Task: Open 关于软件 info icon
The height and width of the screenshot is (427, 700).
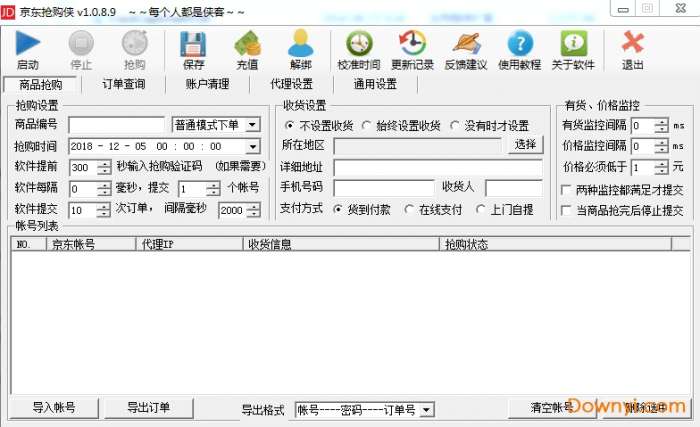Action: click(x=573, y=43)
